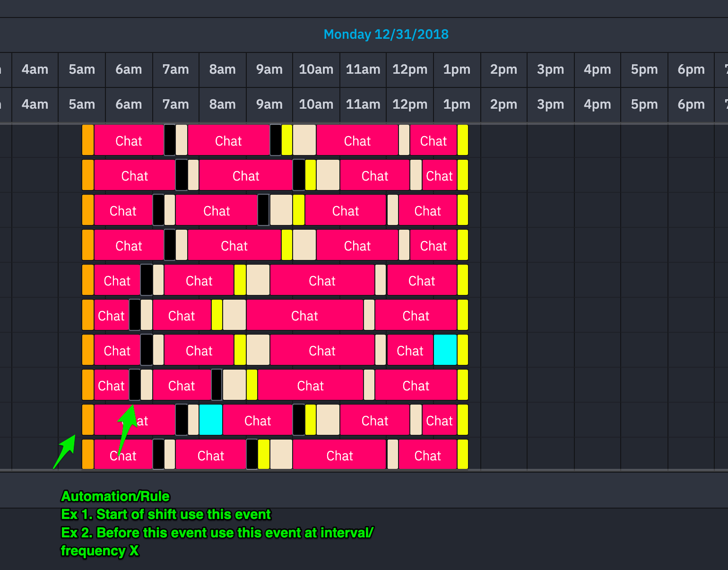Click the black block after first Chat in third row
This screenshot has width=728, height=570.
click(x=158, y=210)
